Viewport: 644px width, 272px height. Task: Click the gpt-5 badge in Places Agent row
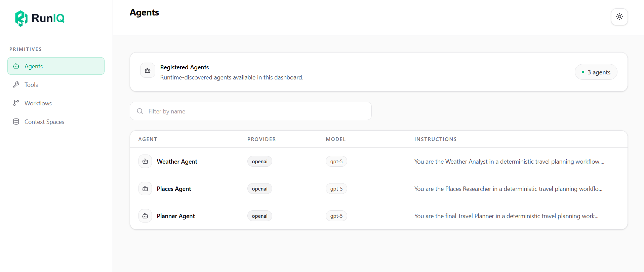pos(336,189)
